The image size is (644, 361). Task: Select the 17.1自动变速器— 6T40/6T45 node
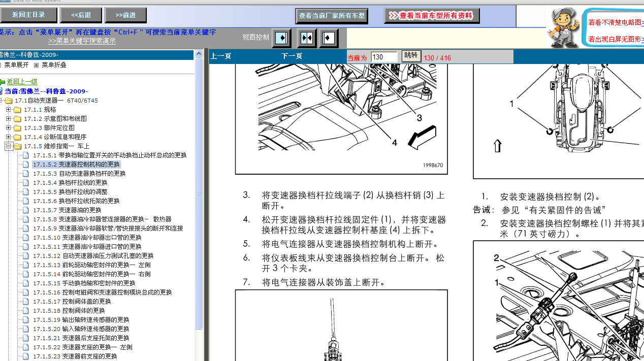(x=56, y=101)
